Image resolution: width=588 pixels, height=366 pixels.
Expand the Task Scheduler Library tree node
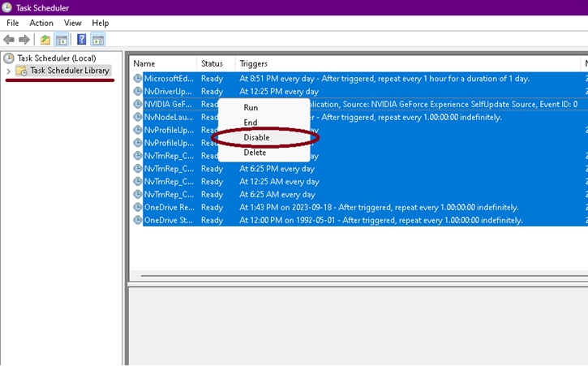(8, 71)
